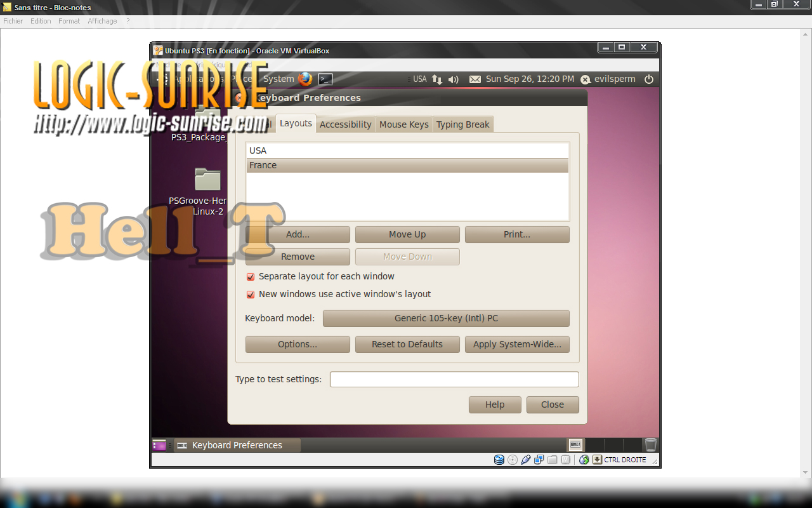Click Reset to Defaults button
812x508 pixels.
point(407,344)
